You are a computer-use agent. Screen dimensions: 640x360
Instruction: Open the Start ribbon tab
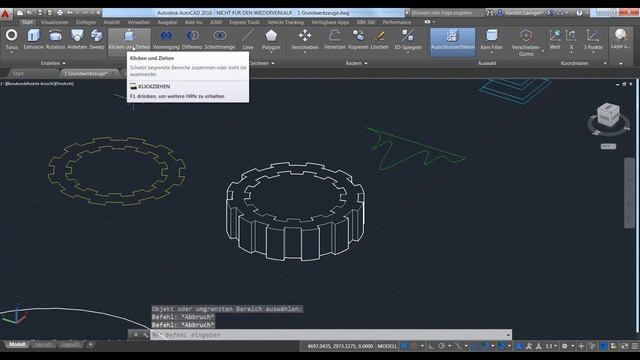pos(27,22)
